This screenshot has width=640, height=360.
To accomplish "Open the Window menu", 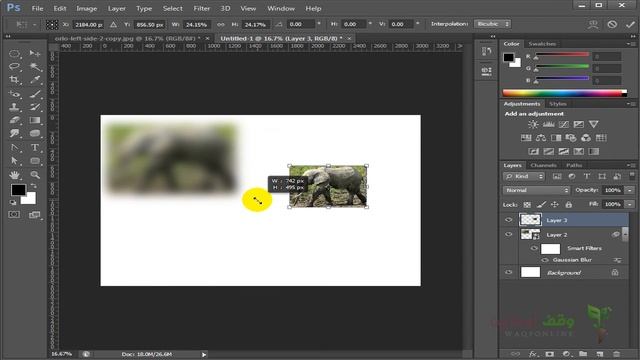I will (281, 8).
